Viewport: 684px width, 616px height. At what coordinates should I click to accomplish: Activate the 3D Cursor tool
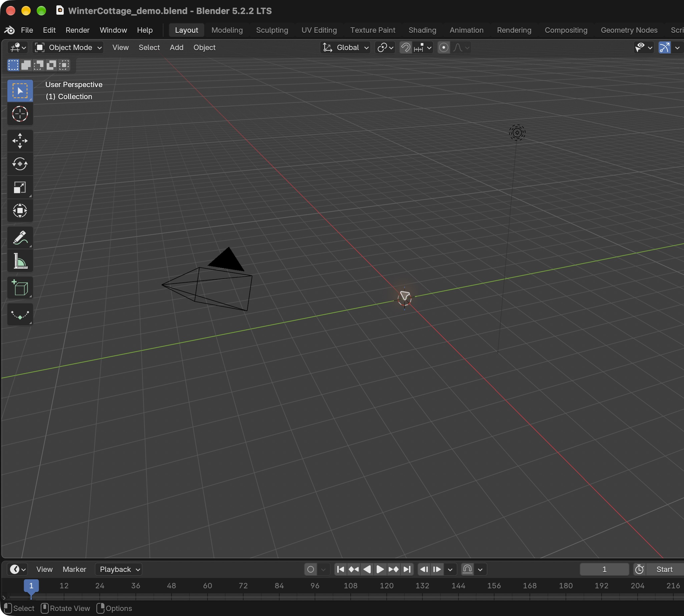click(20, 114)
